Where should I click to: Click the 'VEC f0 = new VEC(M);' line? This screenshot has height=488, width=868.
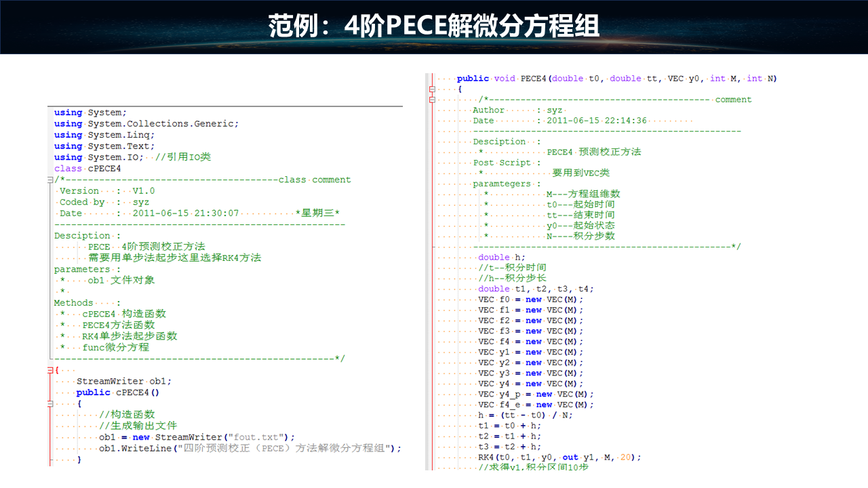point(530,300)
